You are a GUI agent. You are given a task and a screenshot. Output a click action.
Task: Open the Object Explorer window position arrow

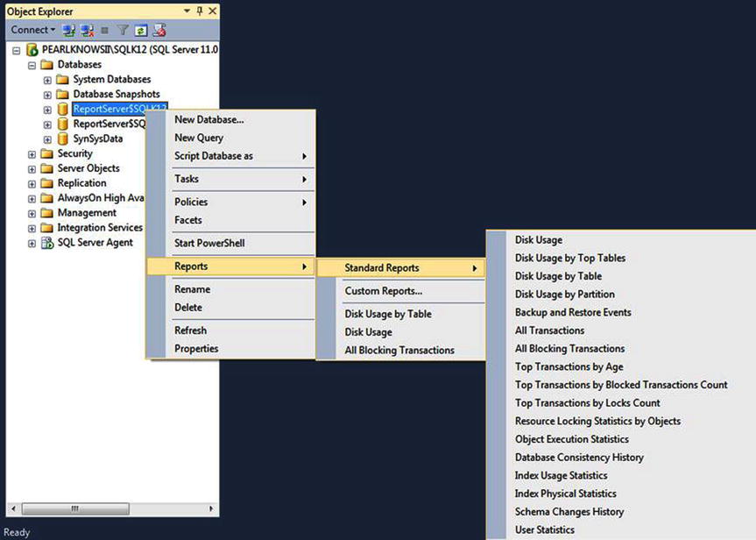[187, 11]
